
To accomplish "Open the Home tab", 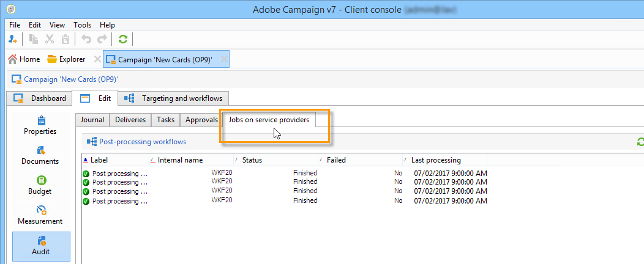I will (x=24, y=59).
